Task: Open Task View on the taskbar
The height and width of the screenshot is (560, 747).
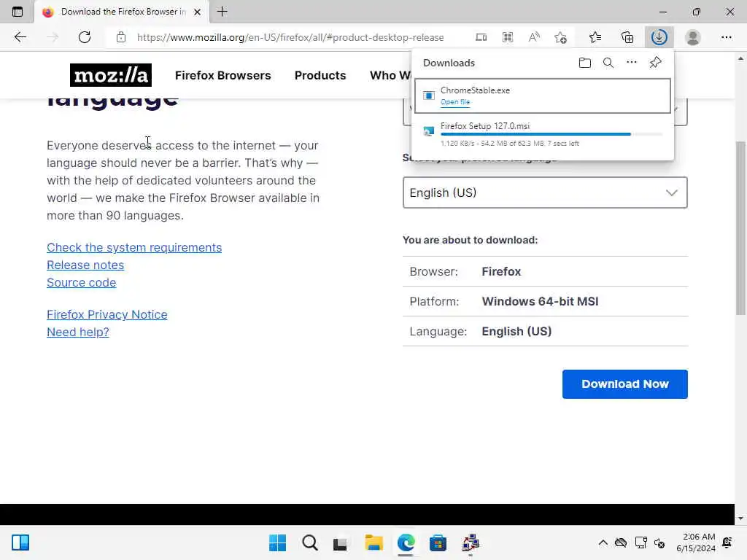Action: 340,543
